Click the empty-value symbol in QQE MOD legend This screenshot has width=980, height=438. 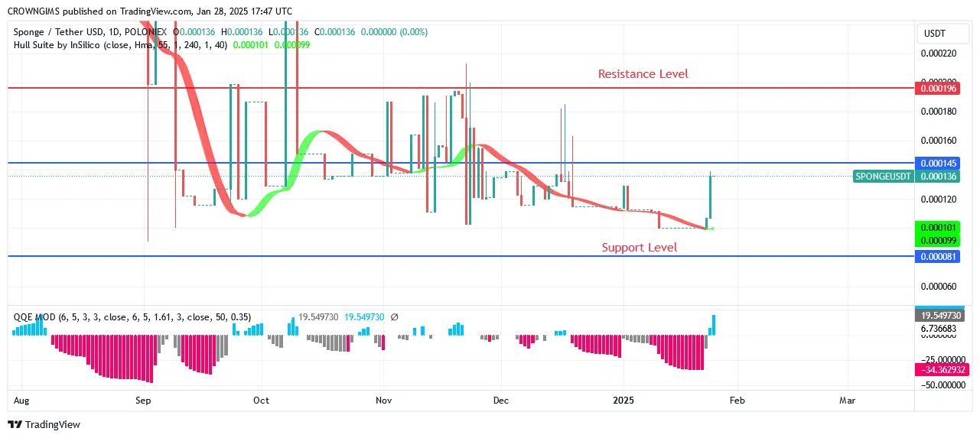click(x=394, y=316)
